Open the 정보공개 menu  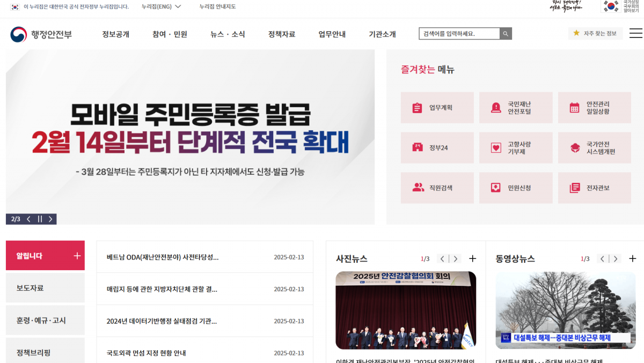(x=116, y=34)
